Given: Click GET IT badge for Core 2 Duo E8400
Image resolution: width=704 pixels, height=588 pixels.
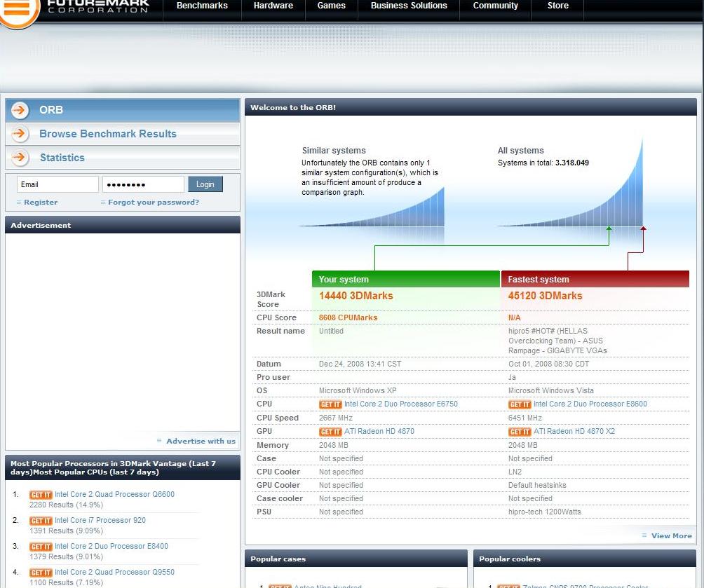Looking at the screenshot, I should pyautogui.click(x=41, y=547).
